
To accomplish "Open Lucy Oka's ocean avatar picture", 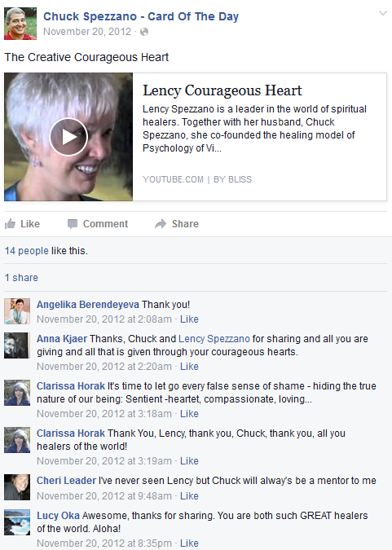I will coord(17,522).
